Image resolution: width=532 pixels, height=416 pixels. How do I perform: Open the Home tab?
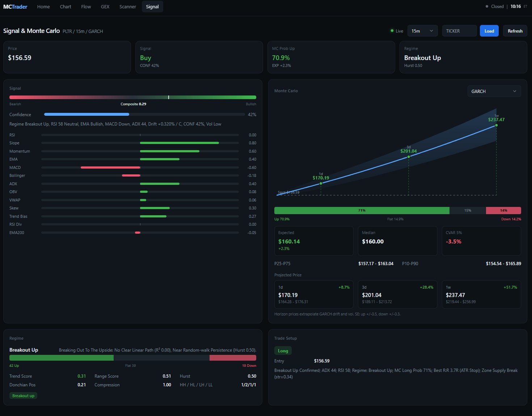tap(43, 7)
